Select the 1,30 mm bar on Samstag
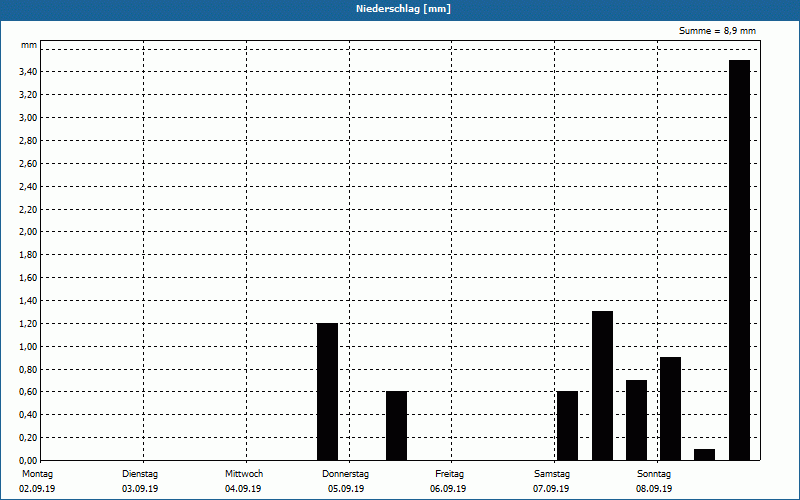This screenshot has width=800, height=500. [x=603, y=386]
